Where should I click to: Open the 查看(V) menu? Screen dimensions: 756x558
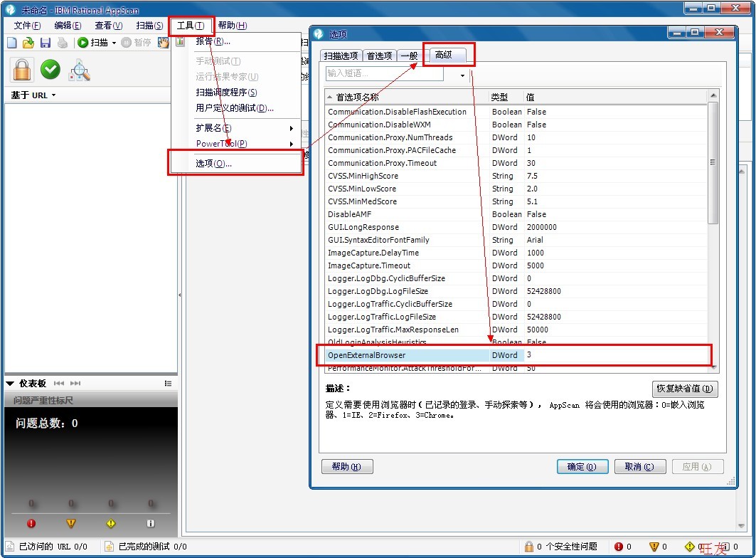(109, 26)
